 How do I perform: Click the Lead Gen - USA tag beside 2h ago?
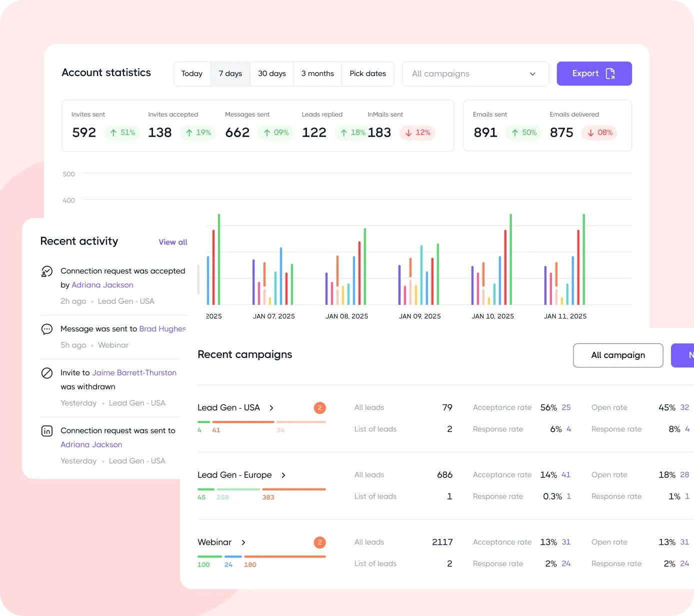click(126, 301)
